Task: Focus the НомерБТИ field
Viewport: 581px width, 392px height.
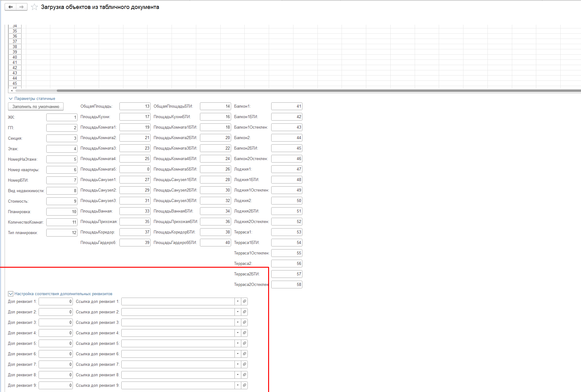Action: (x=62, y=180)
